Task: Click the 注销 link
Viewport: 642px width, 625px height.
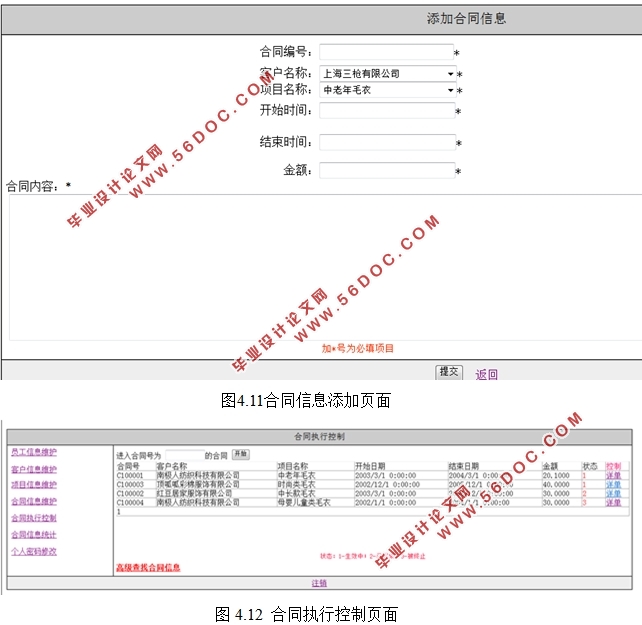Action: point(319,583)
